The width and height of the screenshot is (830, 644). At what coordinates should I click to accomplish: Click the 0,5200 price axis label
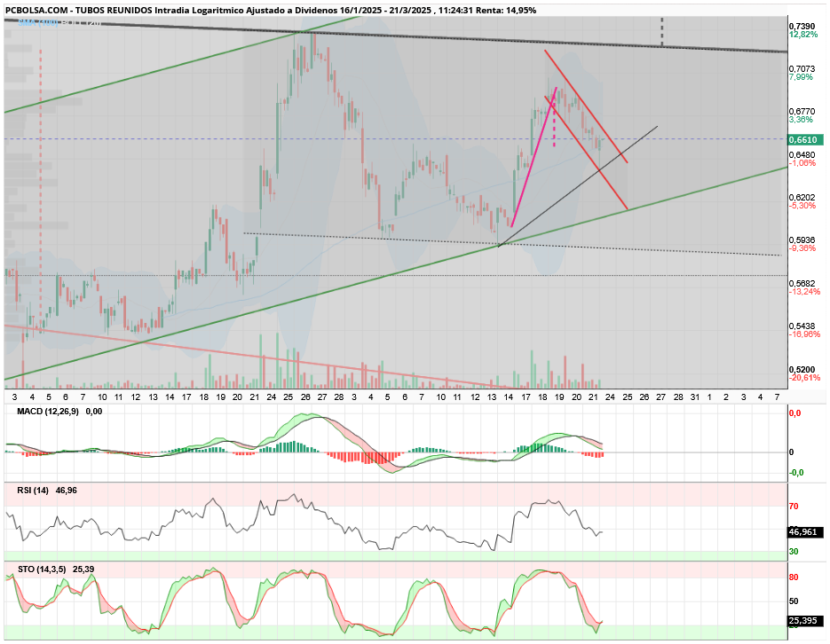tap(802, 370)
